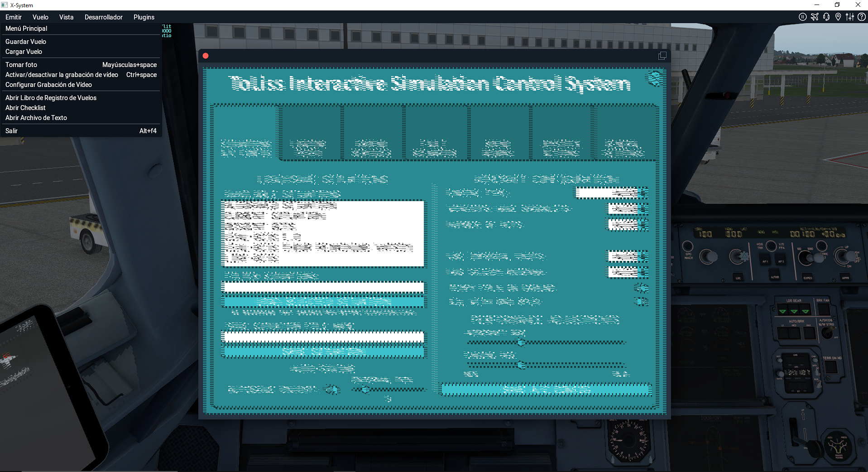
Task: Select Abrir Archivo de Texto
Action: [x=81, y=118]
